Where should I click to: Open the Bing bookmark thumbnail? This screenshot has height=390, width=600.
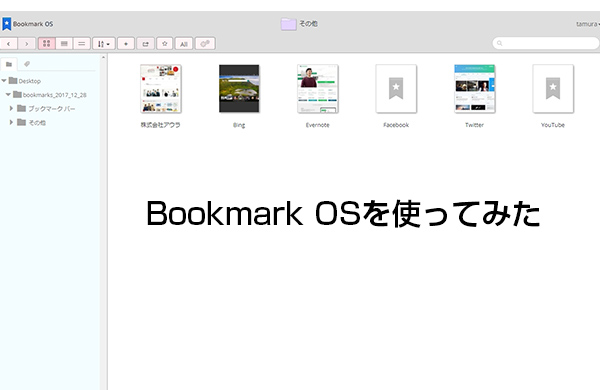[239, 89]
